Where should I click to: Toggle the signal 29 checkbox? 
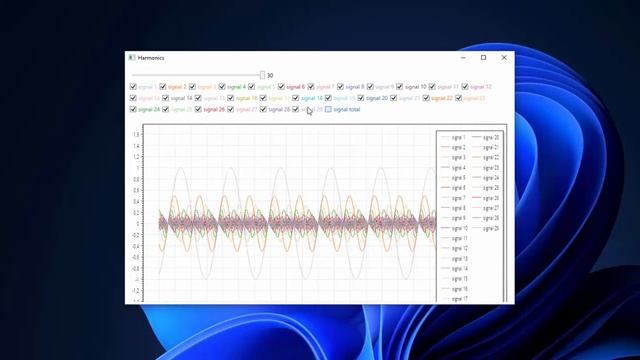296,109
